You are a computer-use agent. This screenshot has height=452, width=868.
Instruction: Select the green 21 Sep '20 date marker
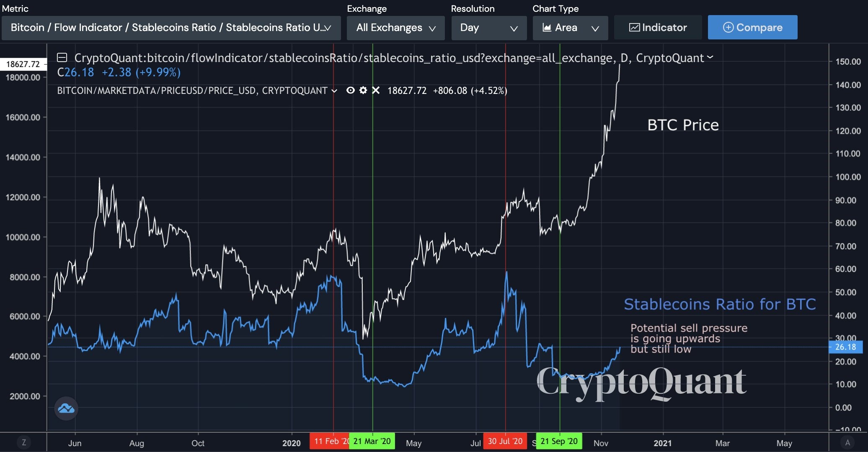558,441
